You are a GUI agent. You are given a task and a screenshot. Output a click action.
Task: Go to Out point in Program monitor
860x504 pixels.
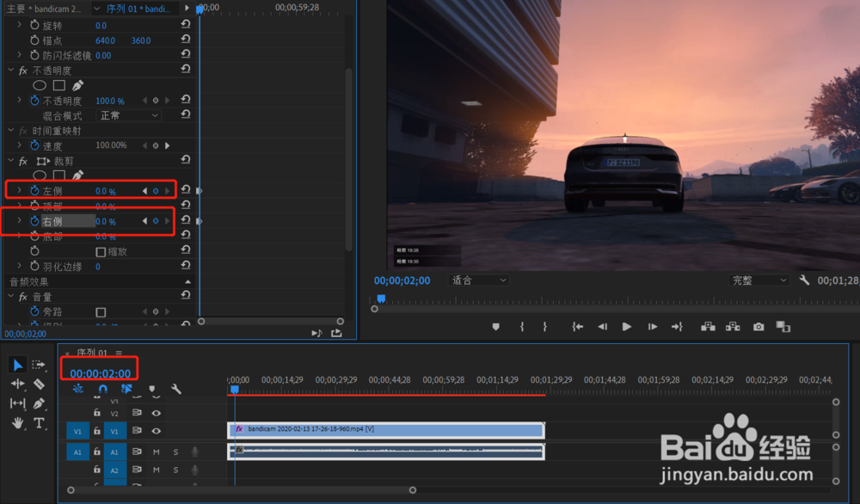677,327
